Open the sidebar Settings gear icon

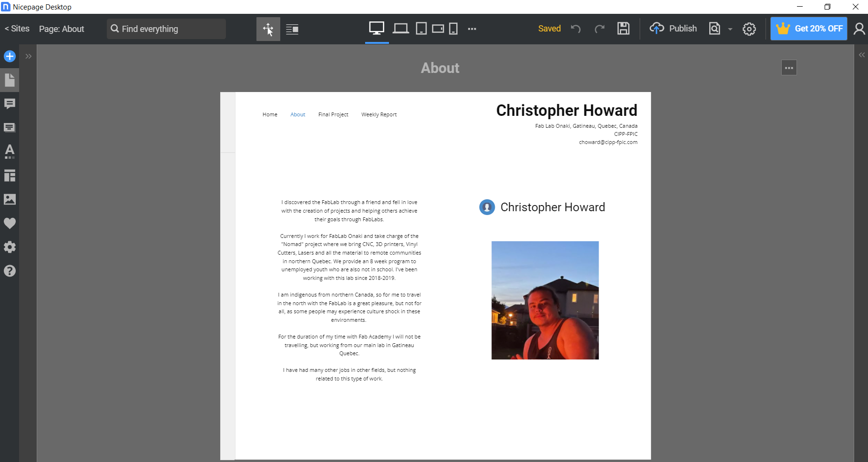pos(10,247)
